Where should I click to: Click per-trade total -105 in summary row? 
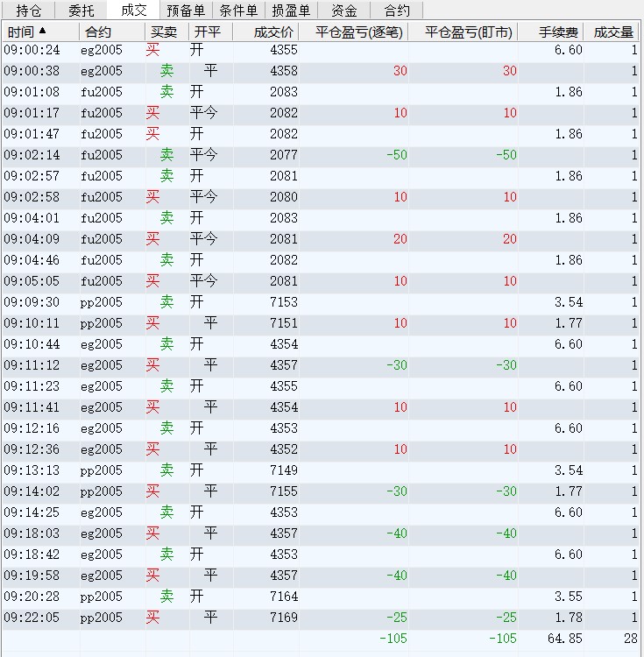(x=393, y=639)
